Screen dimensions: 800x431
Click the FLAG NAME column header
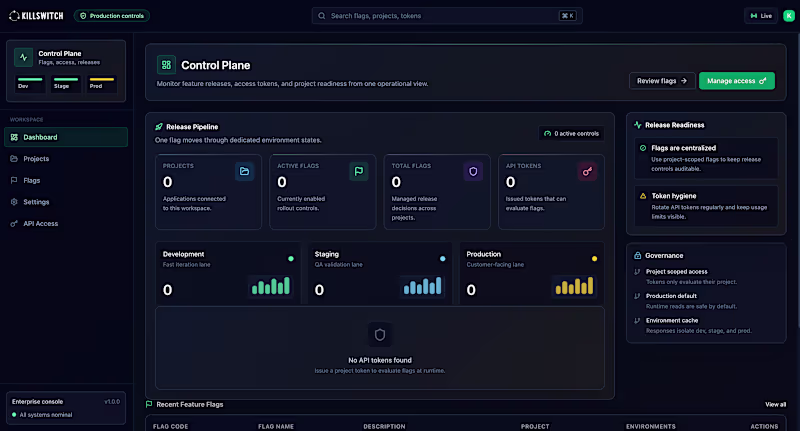(x=276, y=426)
